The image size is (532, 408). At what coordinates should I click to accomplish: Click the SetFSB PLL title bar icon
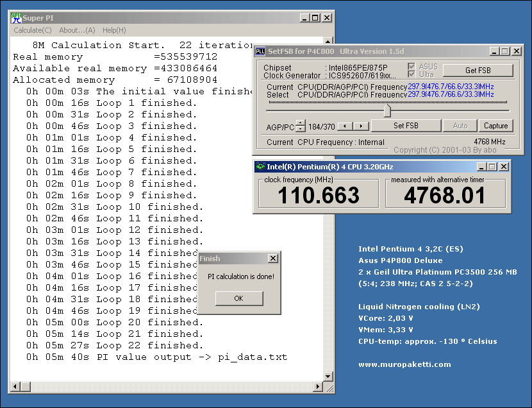[260, 51]
